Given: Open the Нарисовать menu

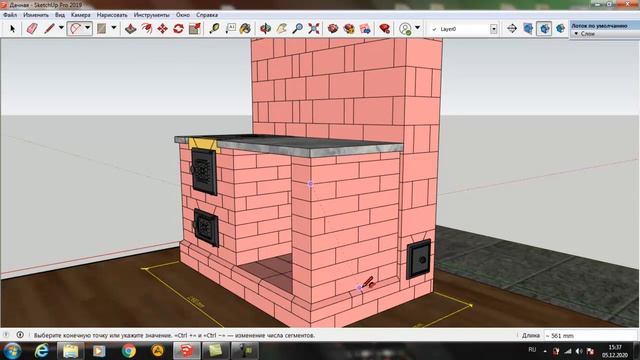Looking at the screenshot, I should coord(112,15).
